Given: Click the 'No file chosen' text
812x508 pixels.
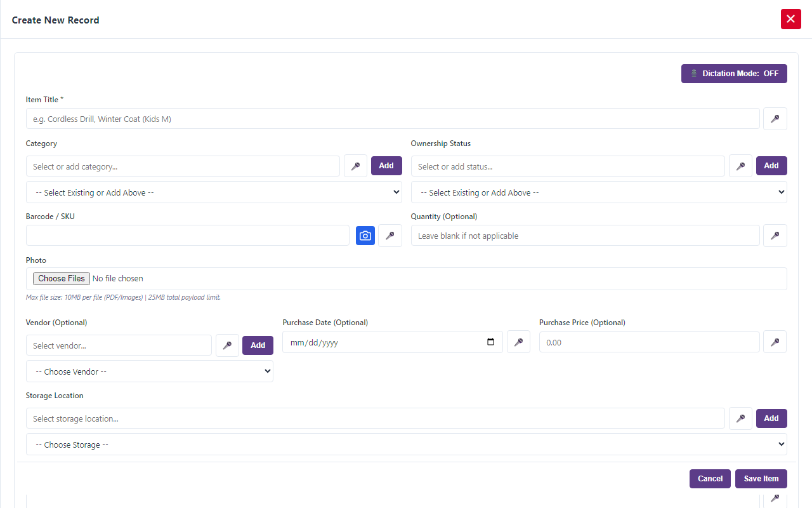Looking at the screenshot, I should 118,278.
